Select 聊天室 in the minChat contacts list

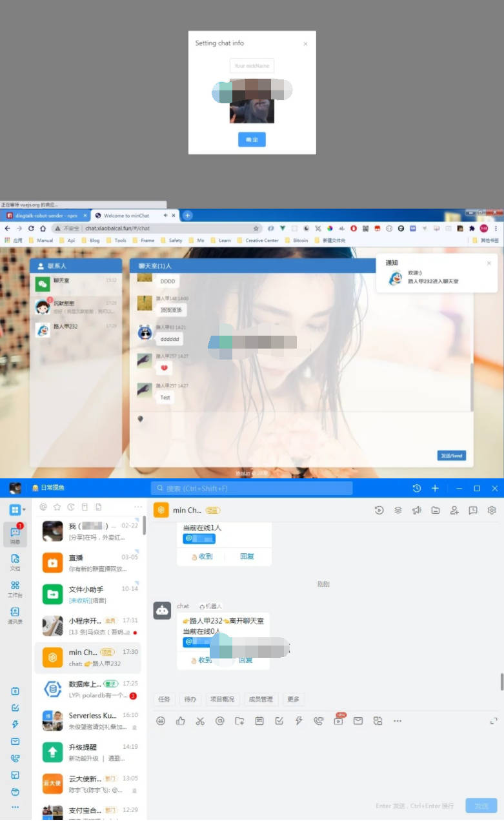coord(76,283)
